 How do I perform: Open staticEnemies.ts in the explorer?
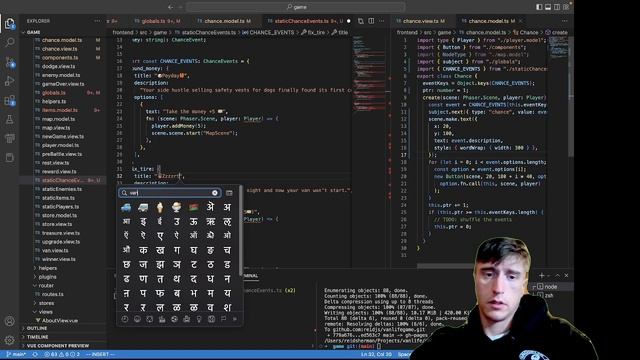tap(62, 189)
